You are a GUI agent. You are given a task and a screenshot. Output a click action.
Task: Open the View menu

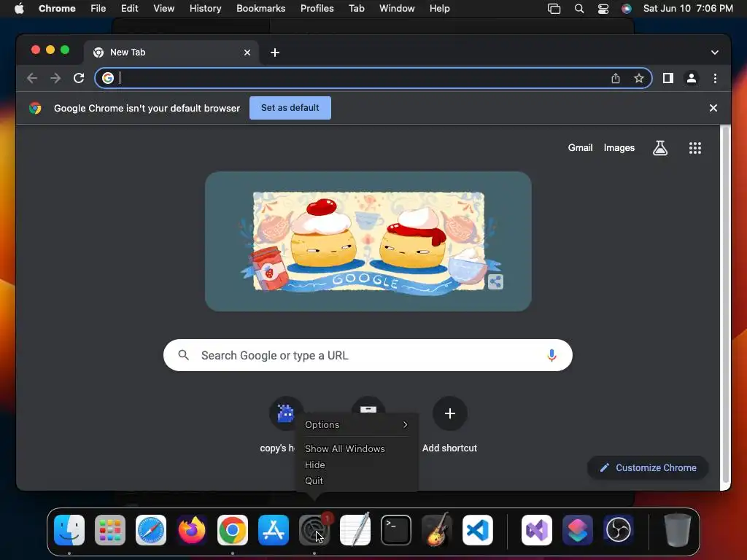164,9
